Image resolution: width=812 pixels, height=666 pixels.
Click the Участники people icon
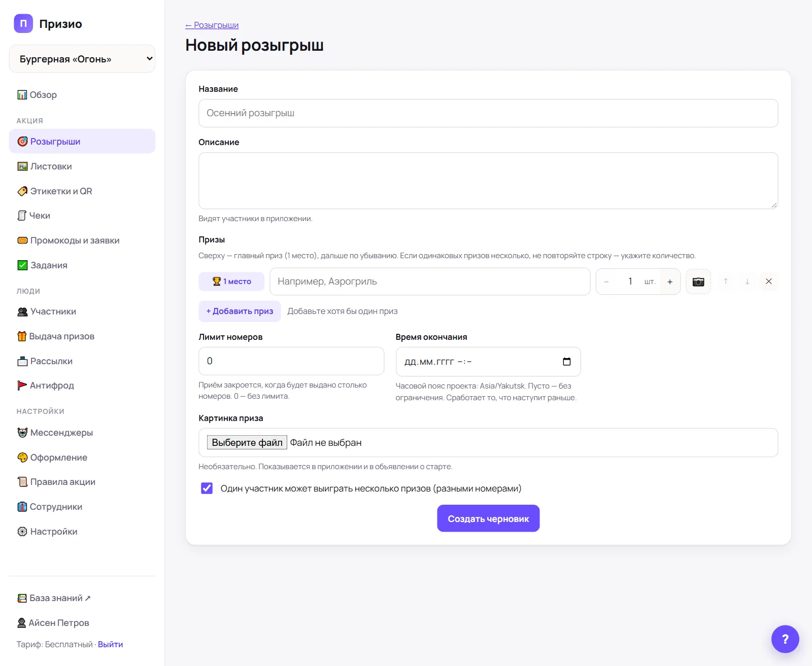[22, 311]
